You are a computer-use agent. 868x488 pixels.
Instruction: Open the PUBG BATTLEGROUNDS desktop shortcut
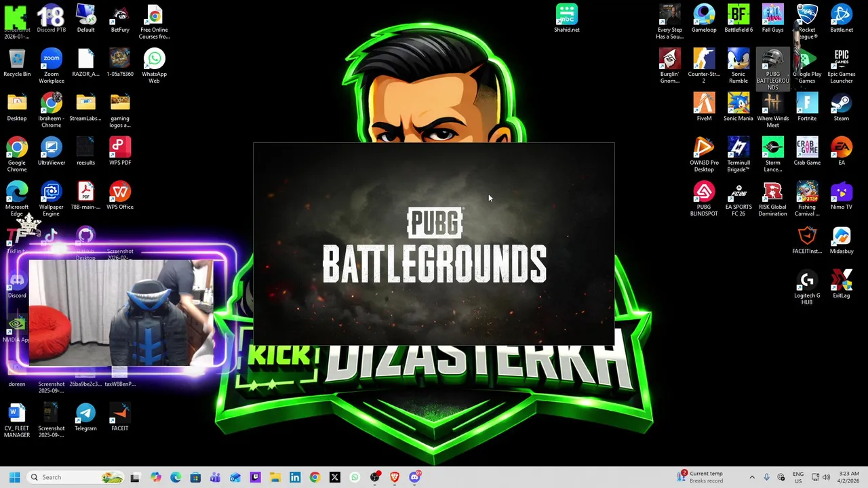772,69
